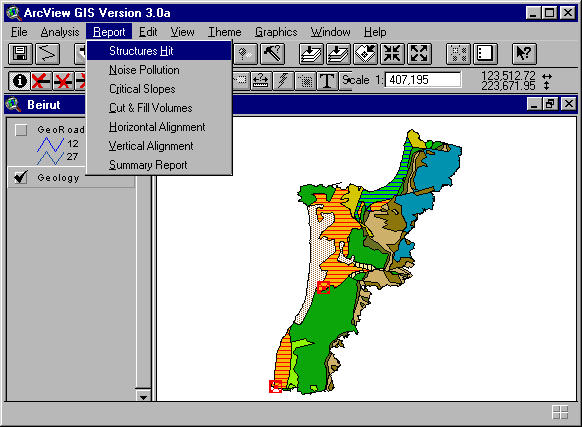Open the Theme menu
Viewport: 582px width, 427px height.
pos(224,32)
